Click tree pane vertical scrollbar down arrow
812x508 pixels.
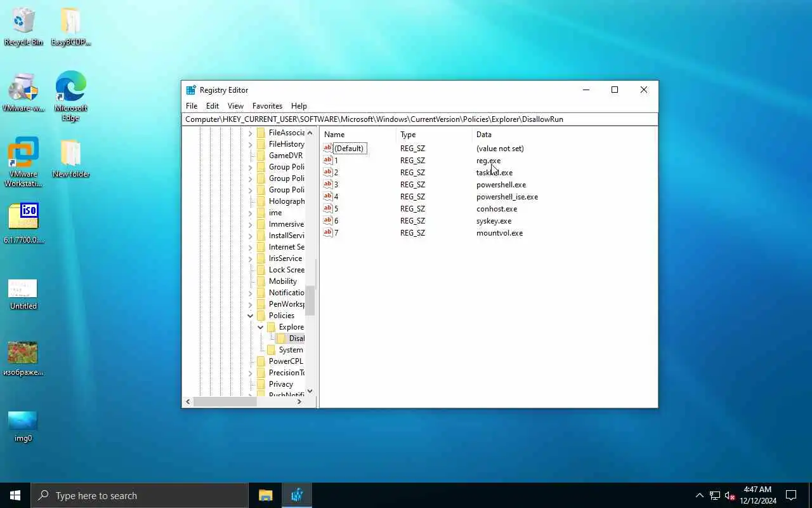coord(310,391)
